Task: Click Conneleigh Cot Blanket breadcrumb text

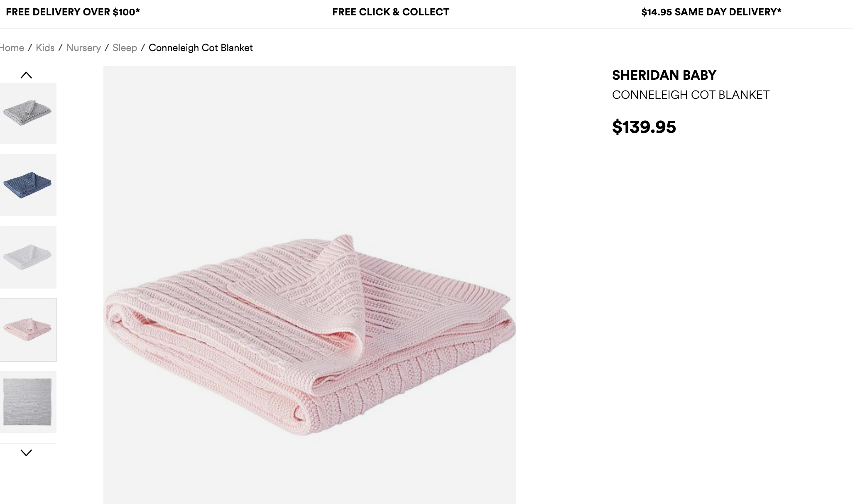Action: pyautogui.click(x=201, y=48)
